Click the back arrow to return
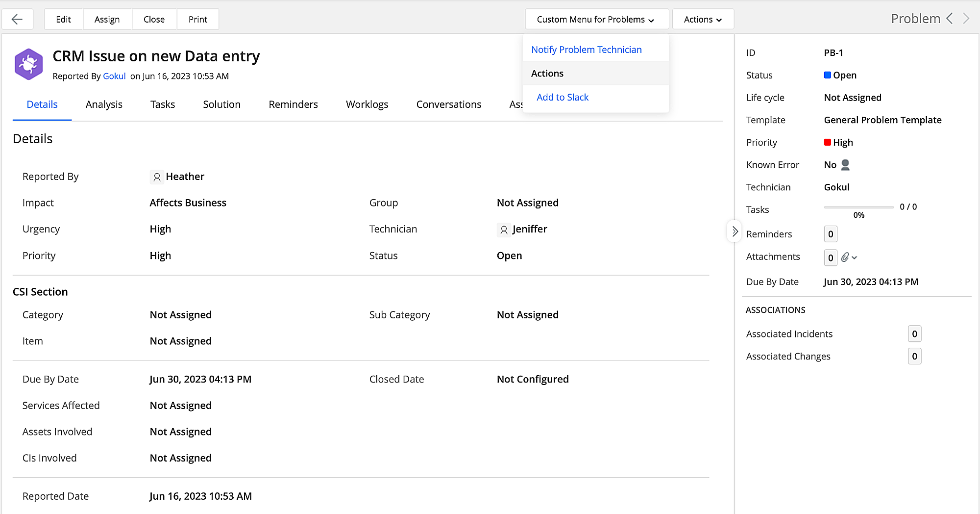This screenshot has width=980, height=514. (x=17, y=19)
